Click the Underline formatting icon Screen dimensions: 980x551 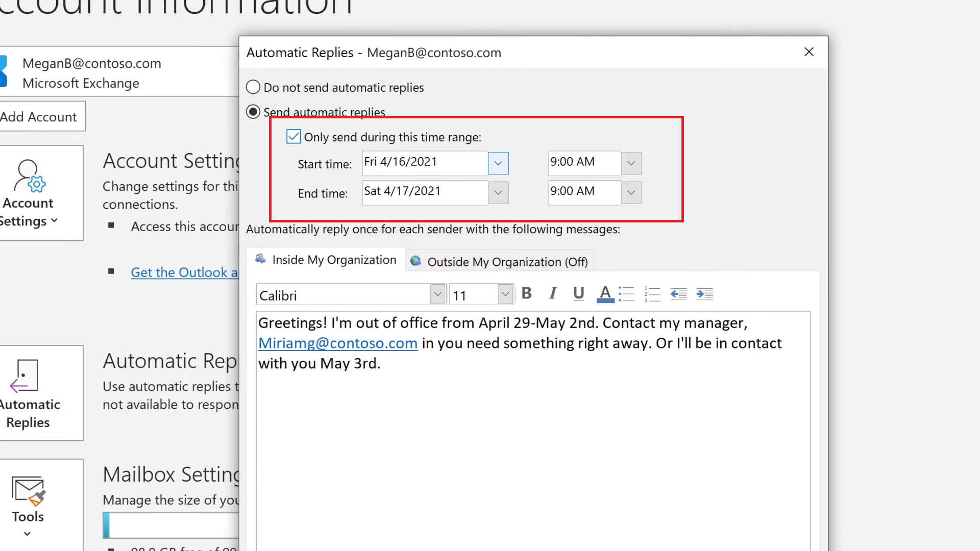(x=579, y=293)
